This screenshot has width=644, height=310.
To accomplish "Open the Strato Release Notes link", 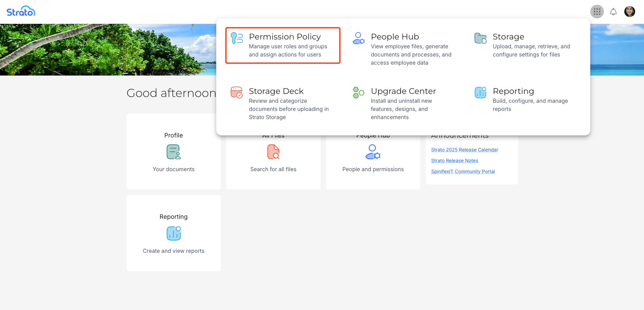I will (x=454, y=161).
